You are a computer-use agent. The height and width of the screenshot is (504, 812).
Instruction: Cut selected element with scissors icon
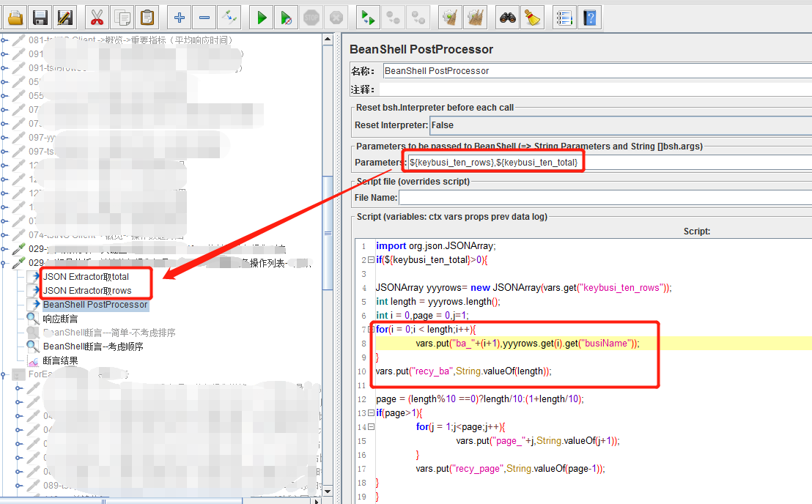[97, 18]
